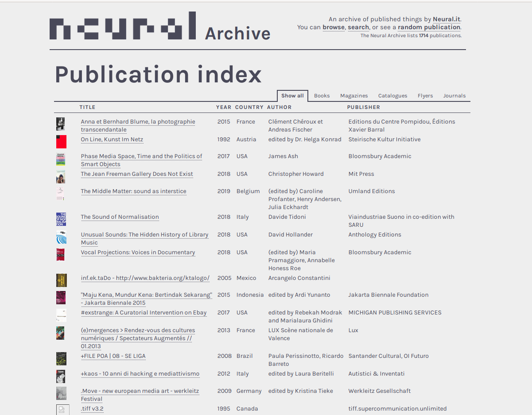Open thumbnail for Jean Freeman Gallery
The height and width of the screenshot is (415, 532).
[61, 176]
